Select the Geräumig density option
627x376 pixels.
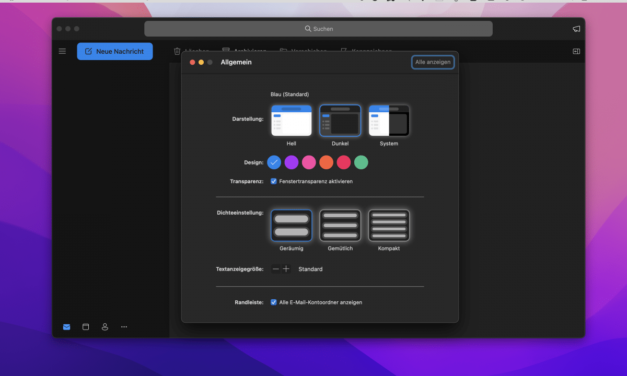tap(291, 226)
